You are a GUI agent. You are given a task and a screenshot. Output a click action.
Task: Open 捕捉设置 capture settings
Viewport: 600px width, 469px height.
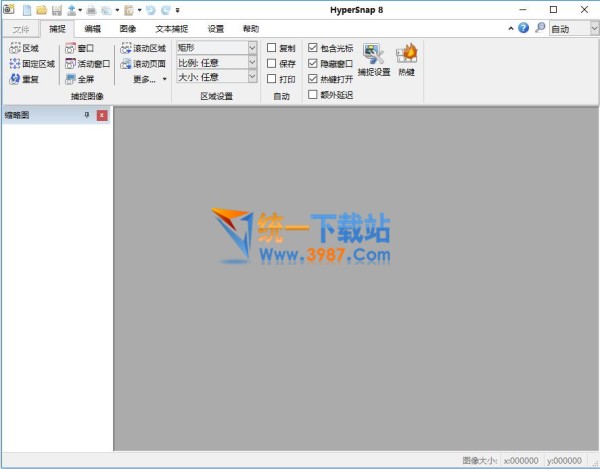[x=374, y=59]
